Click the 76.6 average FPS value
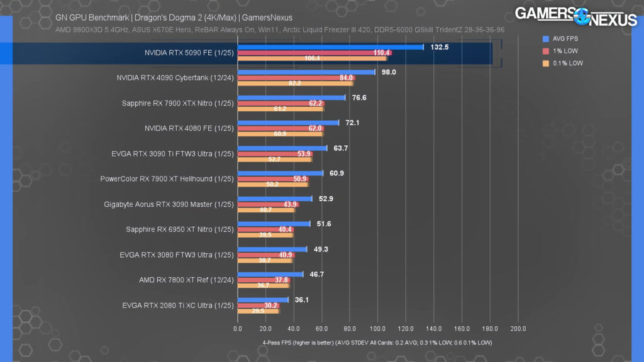Screen dimensions: 644x362 coord(359,97)
